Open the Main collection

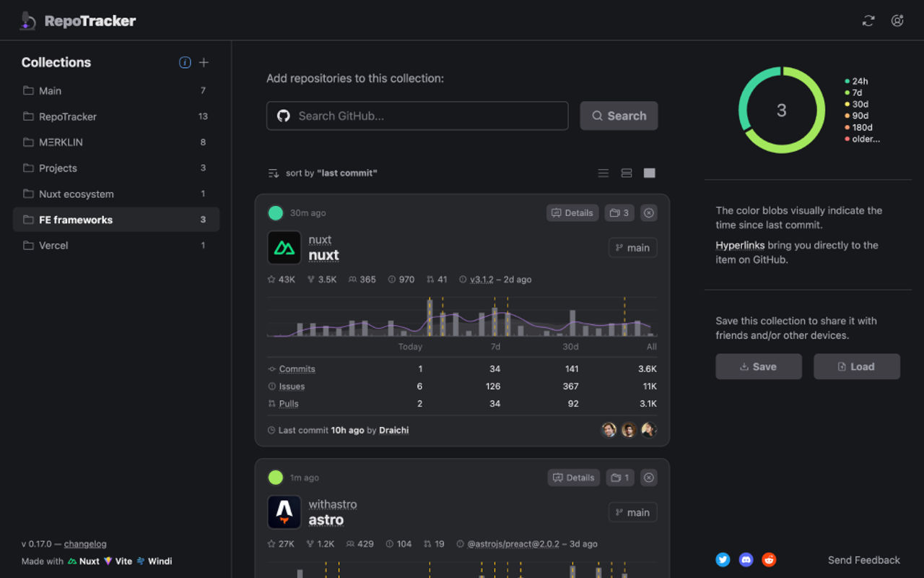pyautogui.click(x=116, y=90)
